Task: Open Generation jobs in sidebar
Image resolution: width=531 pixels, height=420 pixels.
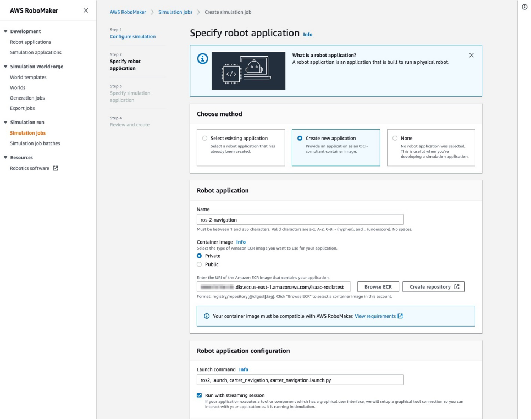Action: point(27,98)
